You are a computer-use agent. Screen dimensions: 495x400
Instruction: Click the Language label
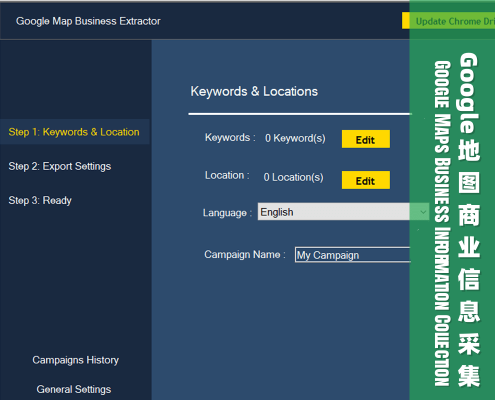pyautogui.click(x=227, y=213)
